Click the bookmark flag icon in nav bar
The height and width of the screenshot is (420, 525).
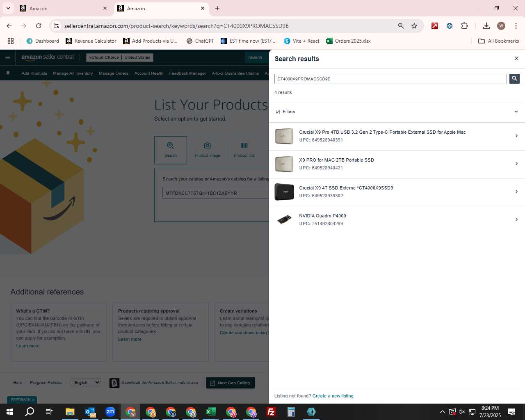coord(8,73)
